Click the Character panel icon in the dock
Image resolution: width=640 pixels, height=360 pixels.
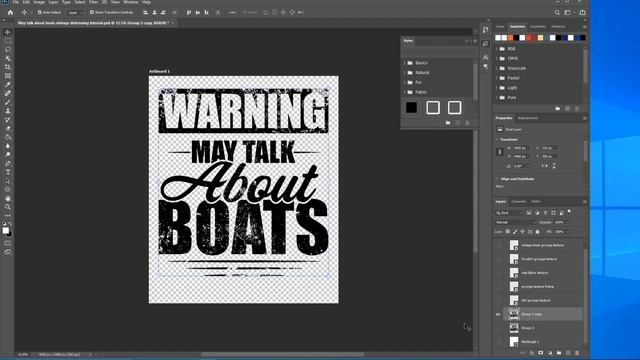click(485, 57)
